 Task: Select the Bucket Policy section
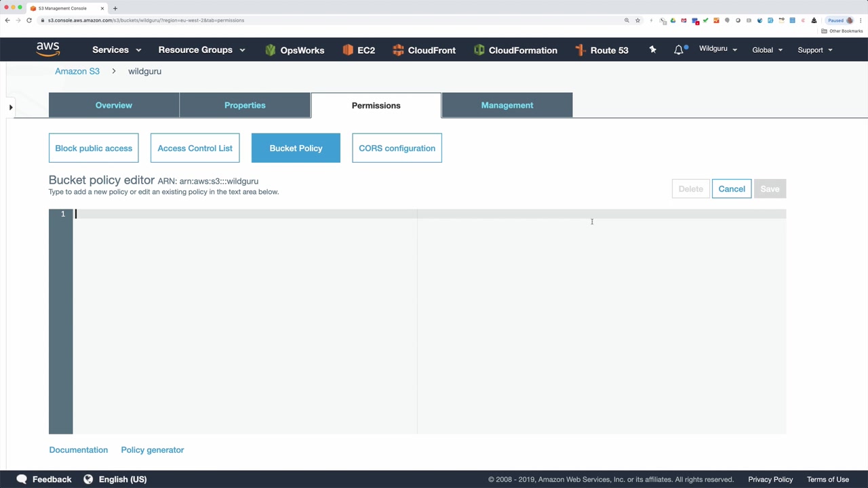pos(296,148)
